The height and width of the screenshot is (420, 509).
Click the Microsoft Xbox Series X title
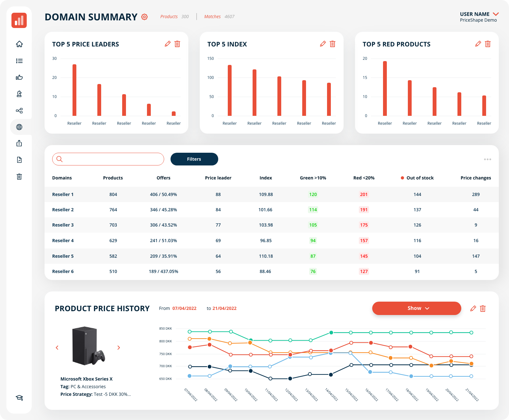[87, 379]
